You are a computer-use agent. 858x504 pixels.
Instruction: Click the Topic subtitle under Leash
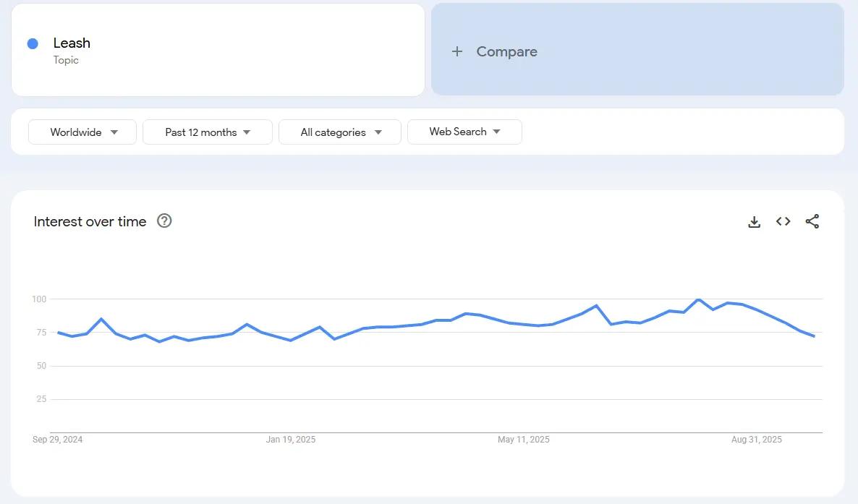click(66, 60)
